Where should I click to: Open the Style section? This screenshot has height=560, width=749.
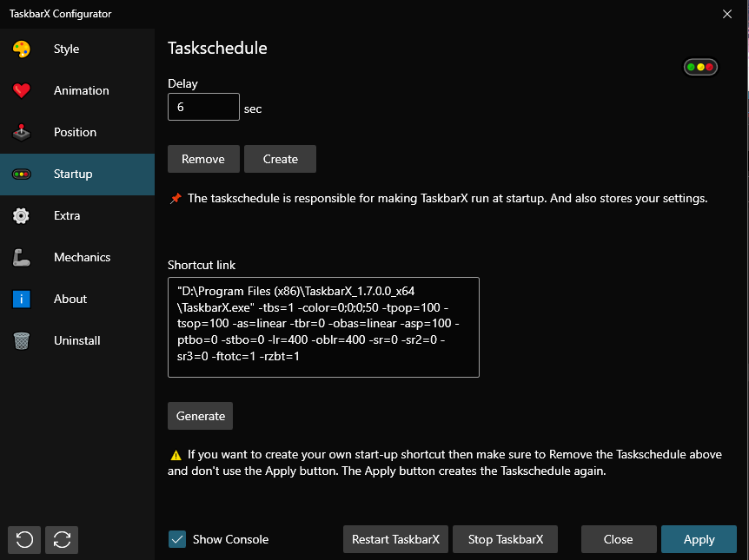(x=77, y=49)
